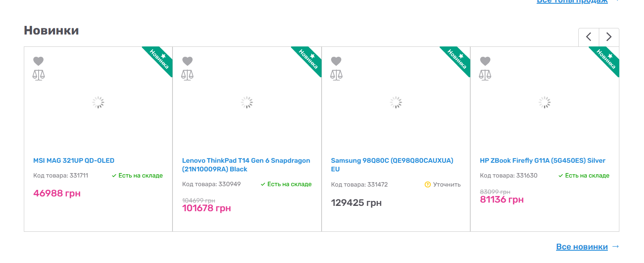Click the MSI MAG 321UP image placeholder
644x263 pixels.
(98, 103)
